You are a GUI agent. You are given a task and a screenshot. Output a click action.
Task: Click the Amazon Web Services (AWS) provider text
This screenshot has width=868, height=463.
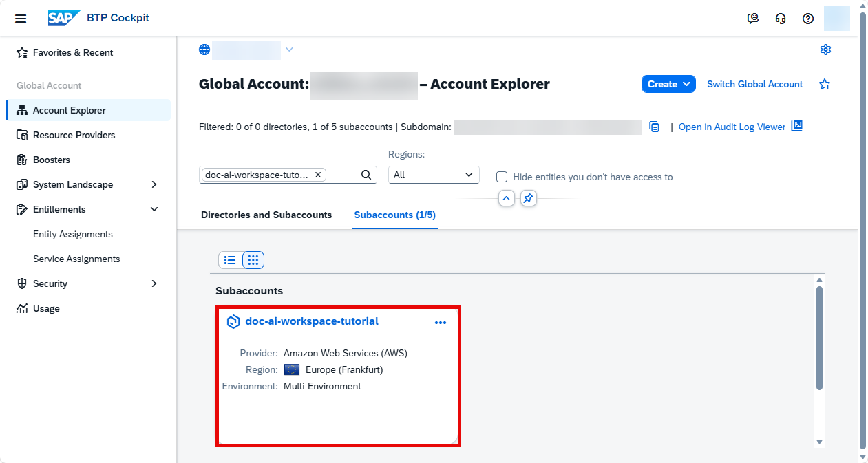coord(346,353)
